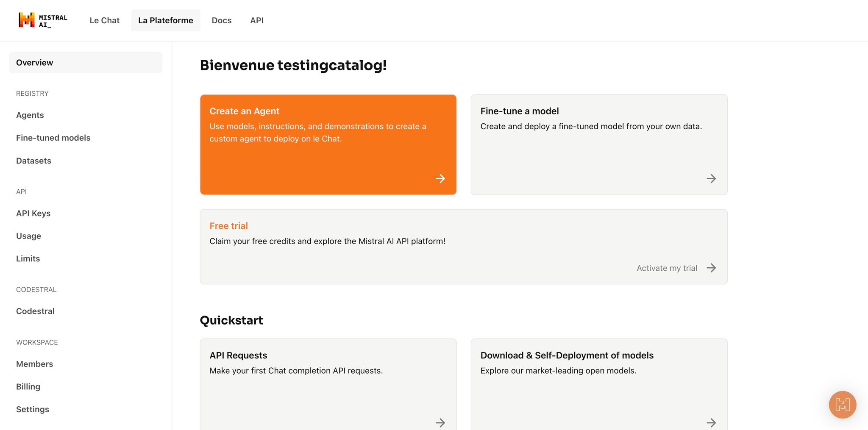The height and width of the screenshot is (430, 868).
Task: Click the arrow next to Activate my trial
Action: 711,268
